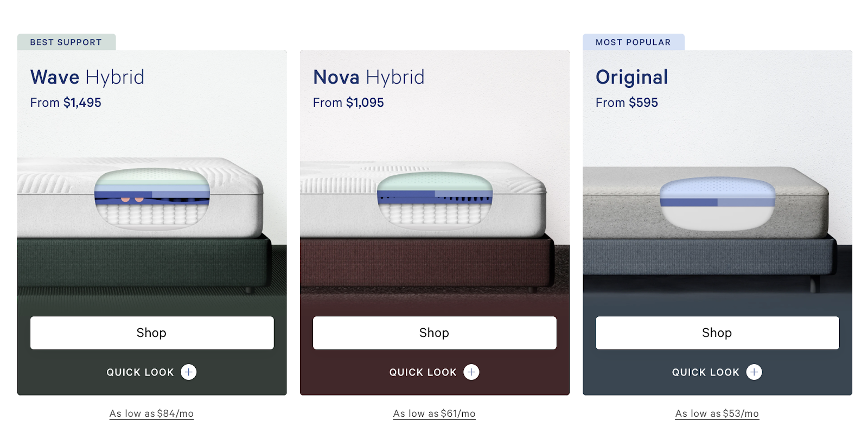
Task: Open financing link As low as $61/mo
Action: [x=434, y=413]
